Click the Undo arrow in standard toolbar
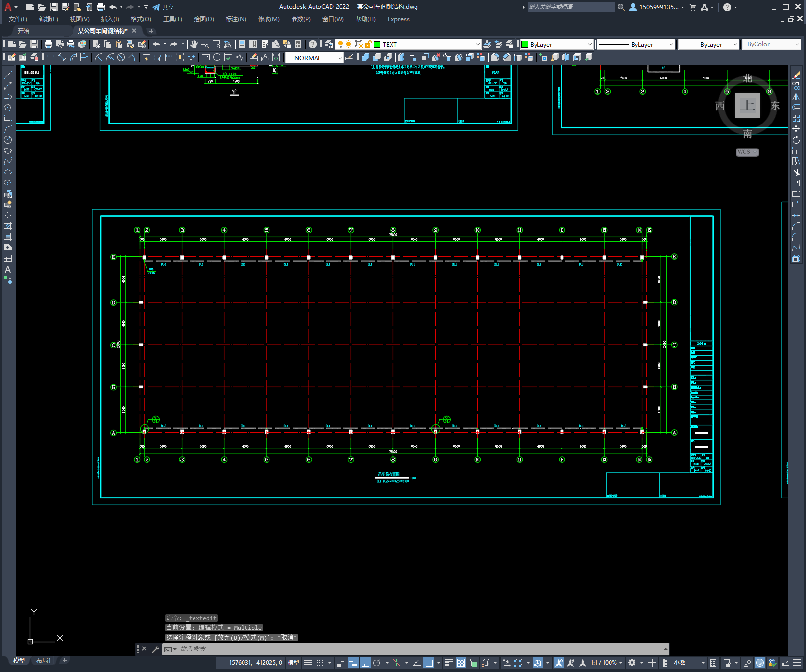This screenshot has height=672, width=806. coord(156,44)
